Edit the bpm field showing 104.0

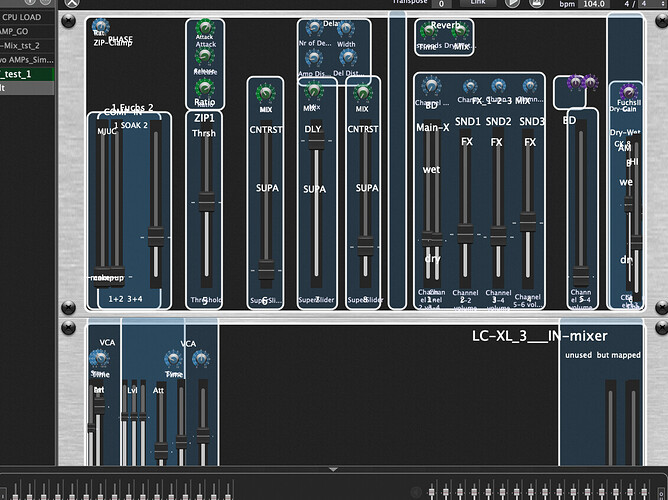pos(593,4)
